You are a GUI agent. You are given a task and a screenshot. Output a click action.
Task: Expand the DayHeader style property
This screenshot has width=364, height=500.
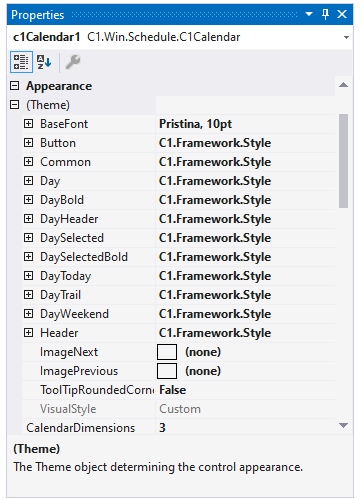click(29, 219)
